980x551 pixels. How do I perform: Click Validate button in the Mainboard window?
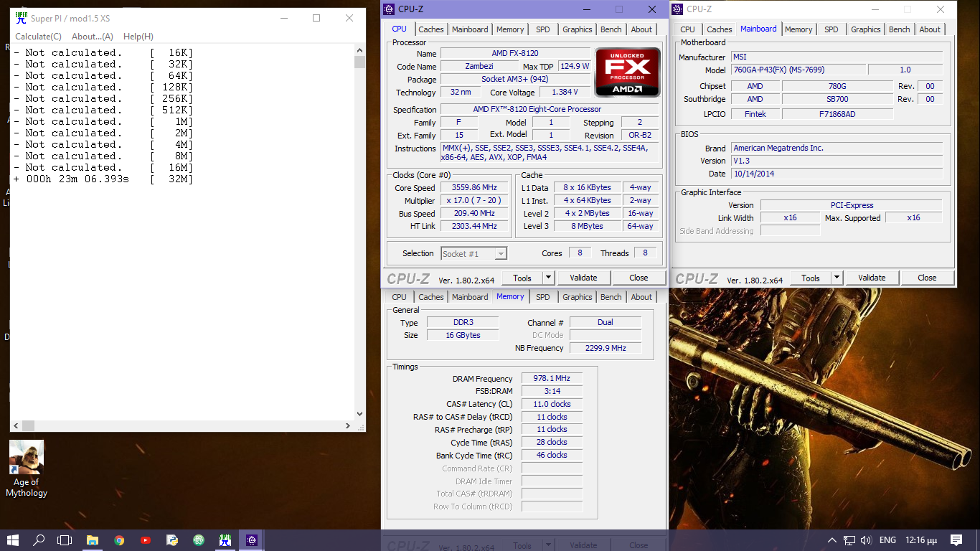[x=872, y=278]
